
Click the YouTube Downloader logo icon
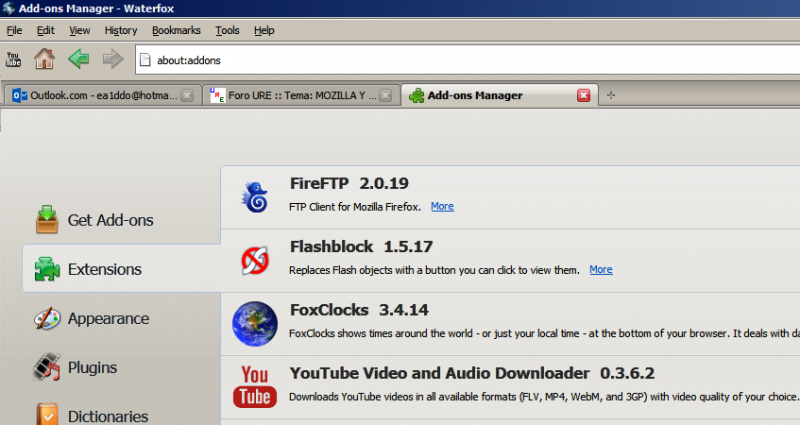click(255, 386)
